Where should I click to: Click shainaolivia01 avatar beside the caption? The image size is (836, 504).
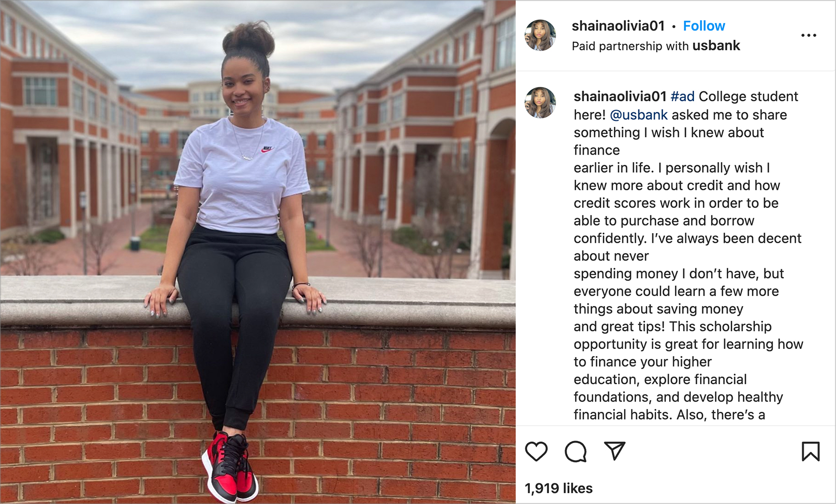(x=540, y=103)
